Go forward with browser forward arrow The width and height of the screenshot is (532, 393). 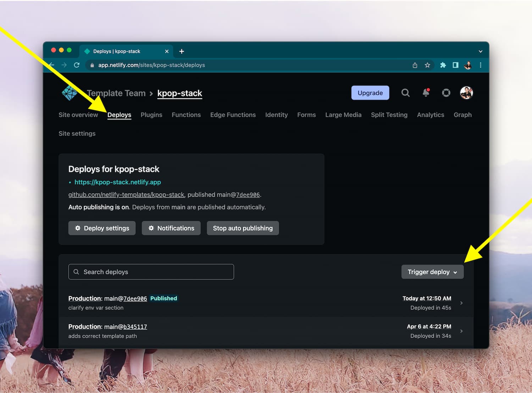click(64, 65)
